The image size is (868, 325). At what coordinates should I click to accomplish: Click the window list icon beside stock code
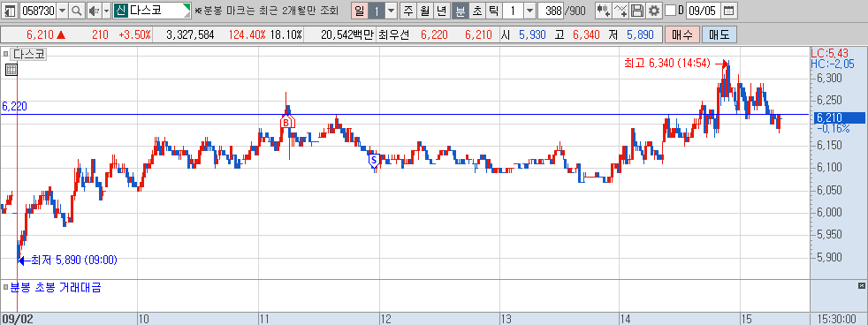pos(10,11)
